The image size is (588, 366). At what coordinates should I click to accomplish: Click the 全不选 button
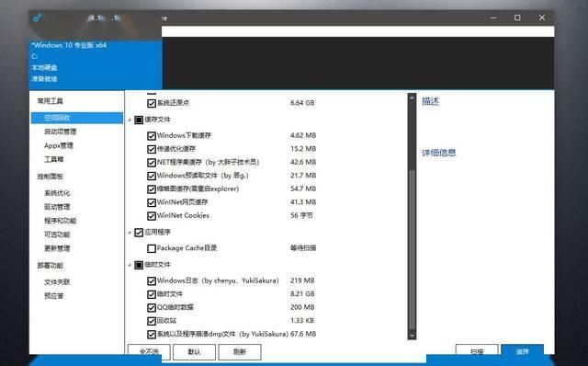149,351
